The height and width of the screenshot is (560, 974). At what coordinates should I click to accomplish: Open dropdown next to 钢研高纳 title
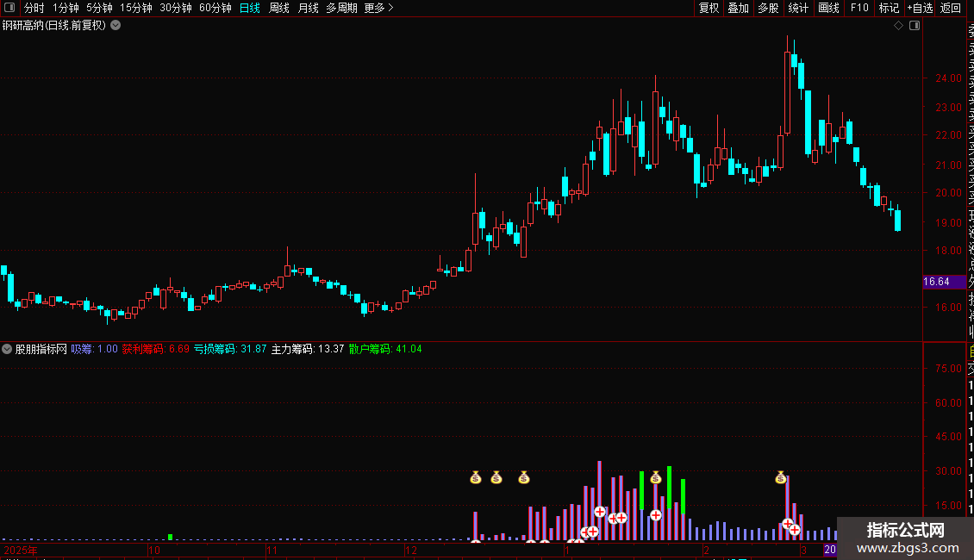(116, 26)
